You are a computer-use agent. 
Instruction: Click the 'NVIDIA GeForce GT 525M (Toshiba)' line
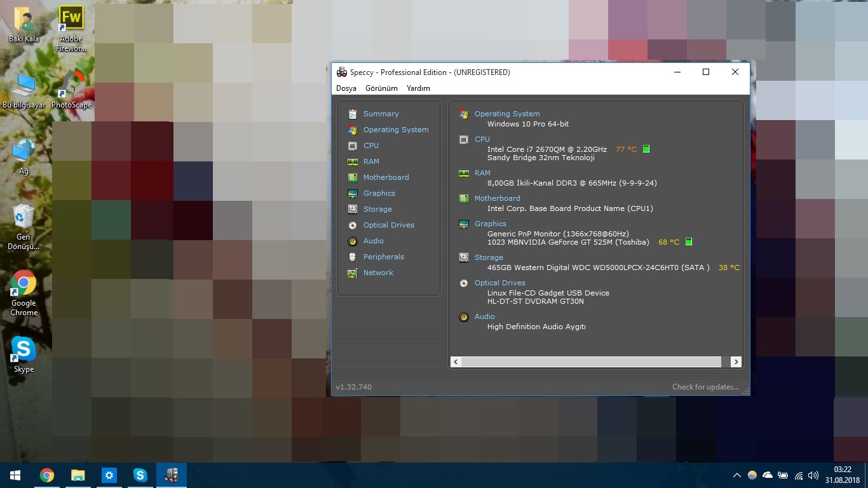(568, 242)
